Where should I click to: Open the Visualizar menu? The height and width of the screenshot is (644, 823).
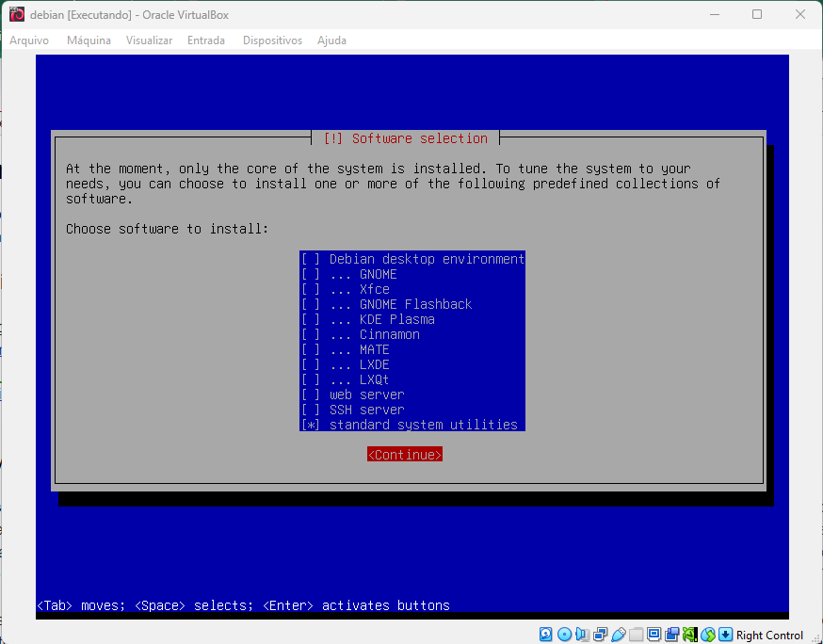pyautogui.click(x=149, y=40)
